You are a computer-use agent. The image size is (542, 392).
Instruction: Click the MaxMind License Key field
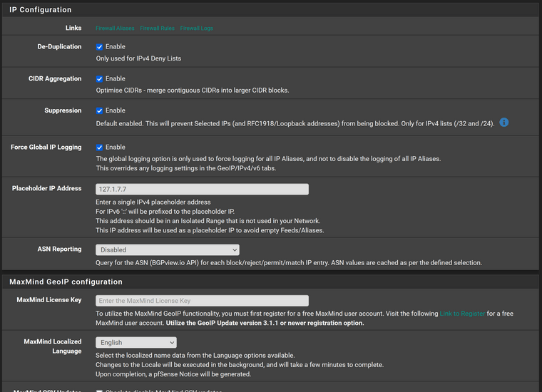202,301
